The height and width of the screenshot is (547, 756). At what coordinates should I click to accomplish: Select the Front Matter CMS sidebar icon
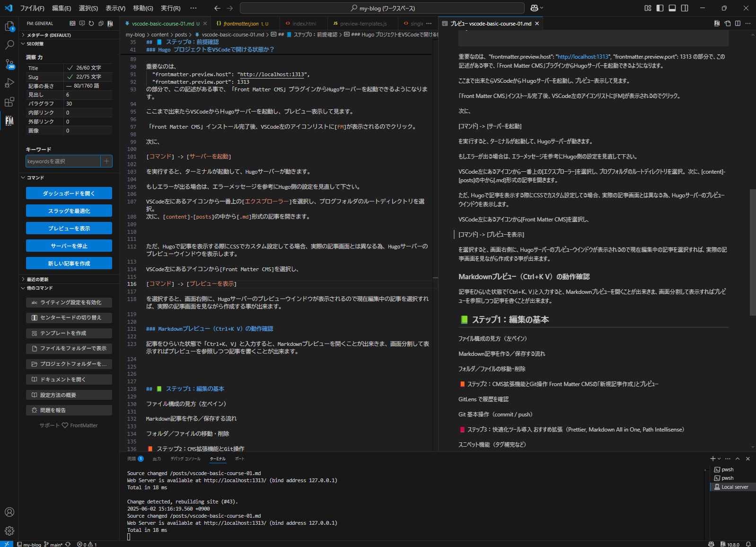pos(9,121)
